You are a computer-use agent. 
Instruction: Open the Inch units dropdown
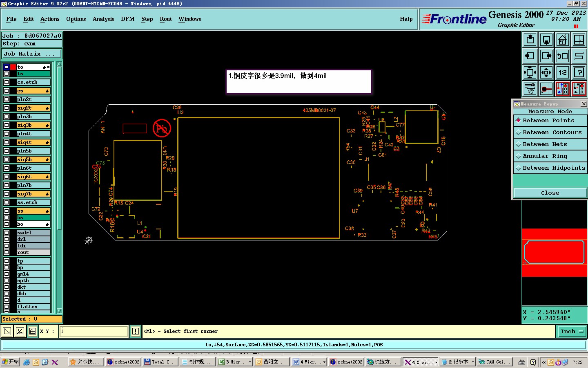(x=572, y=332)
